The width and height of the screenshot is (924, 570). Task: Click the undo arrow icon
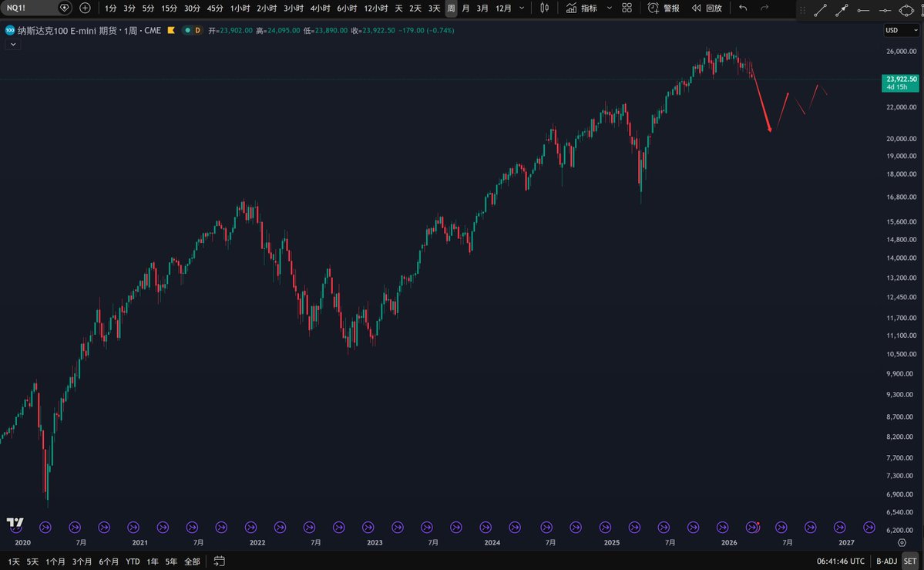coord(743,8)
